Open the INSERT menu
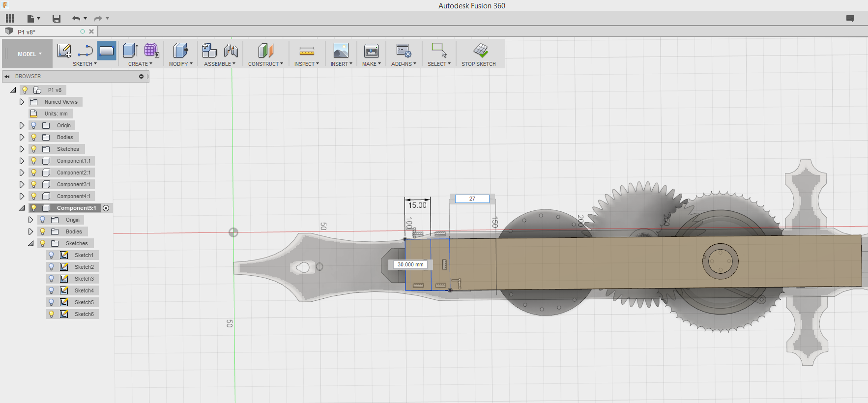 [341, 64]
